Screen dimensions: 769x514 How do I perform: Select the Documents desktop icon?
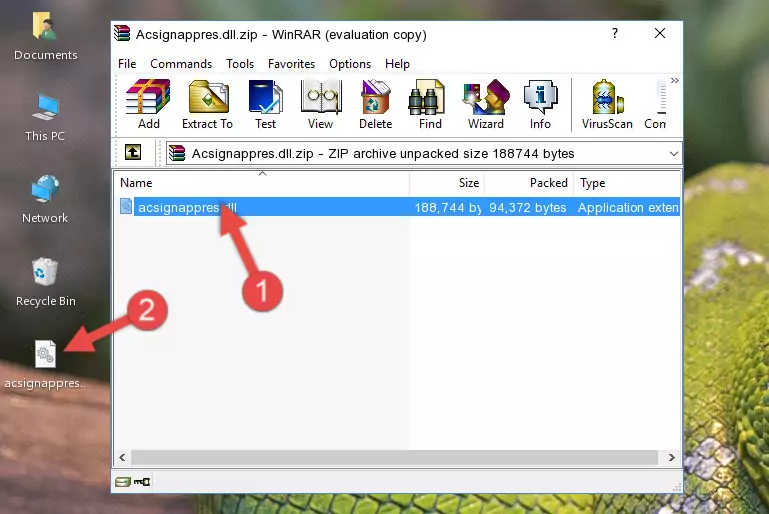point(46,37)
